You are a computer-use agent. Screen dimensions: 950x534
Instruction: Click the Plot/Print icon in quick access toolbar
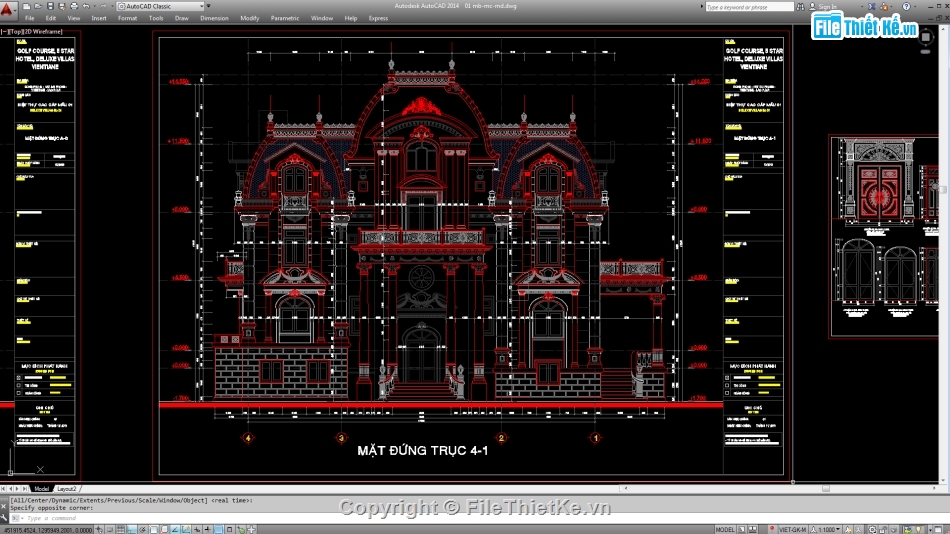(x=74, y=6)
